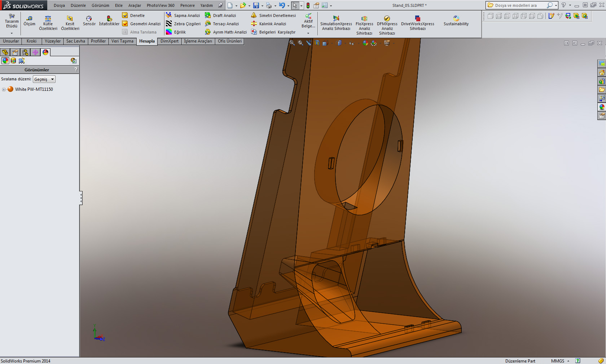Collapse the left panel using the splitter handle
The width and height of the screenshot is (606, 364).
click(x=81, y=198)
